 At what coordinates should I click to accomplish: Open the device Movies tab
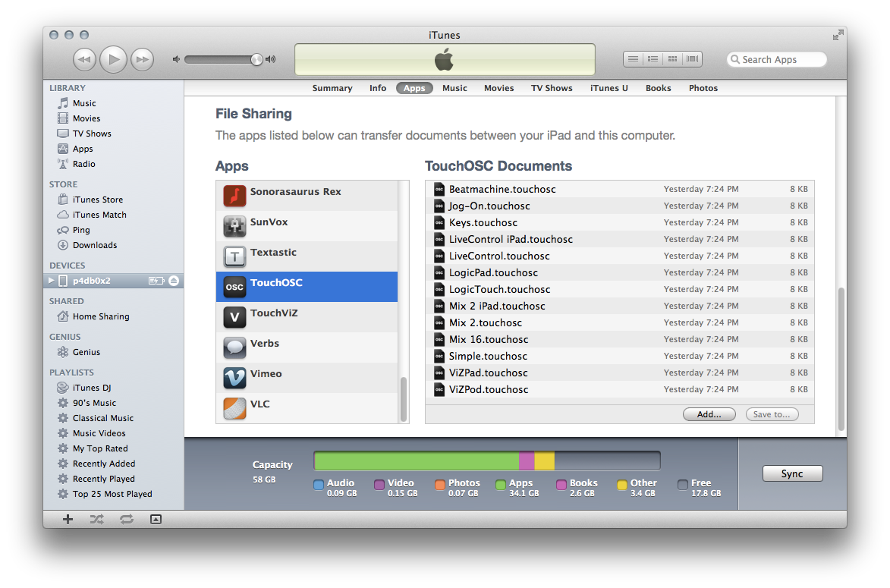click(499, 88)
